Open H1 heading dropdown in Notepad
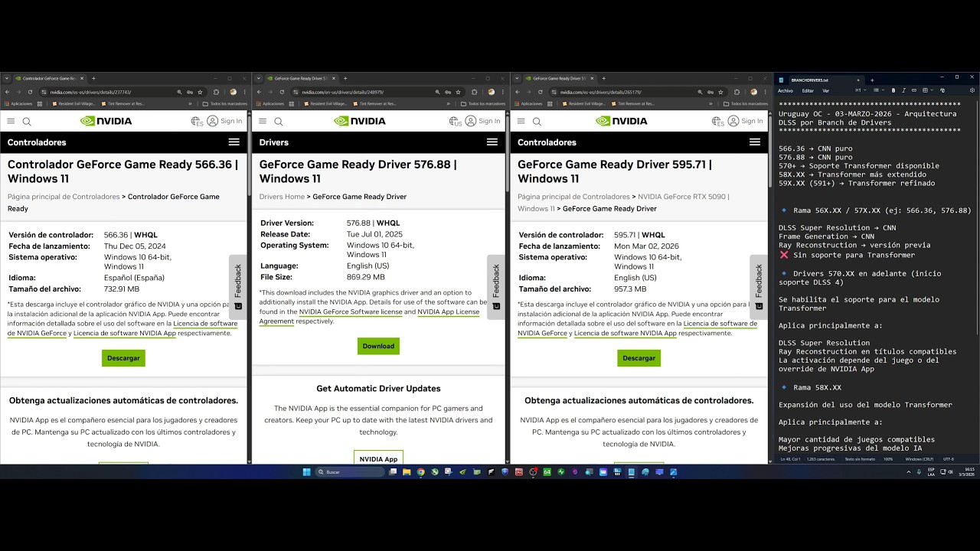Screen dimensions: 980x551 click(861, 90)
